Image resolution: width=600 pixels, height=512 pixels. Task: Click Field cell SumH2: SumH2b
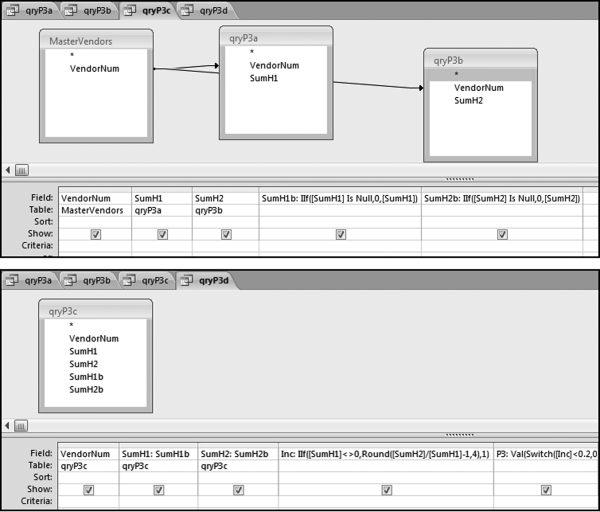click(238, 454)
